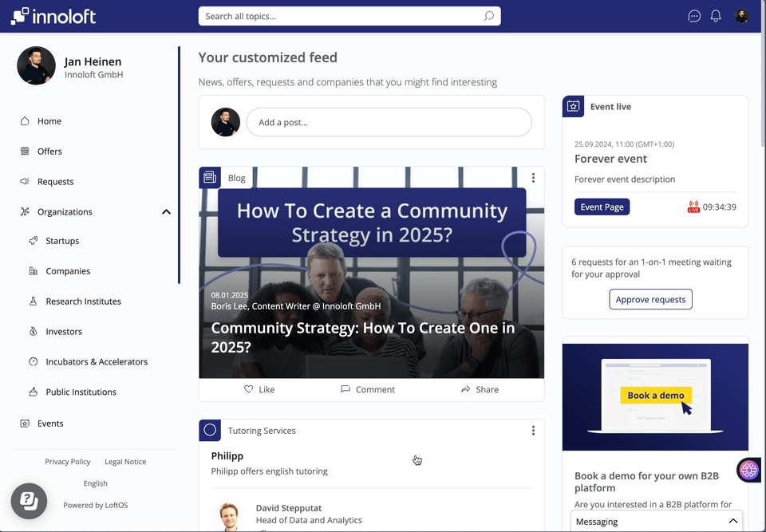Screen dimensions: 766x532
Task: Share the Community Strategy blog post
Action: pyautogui.click(x=480, y=389)
